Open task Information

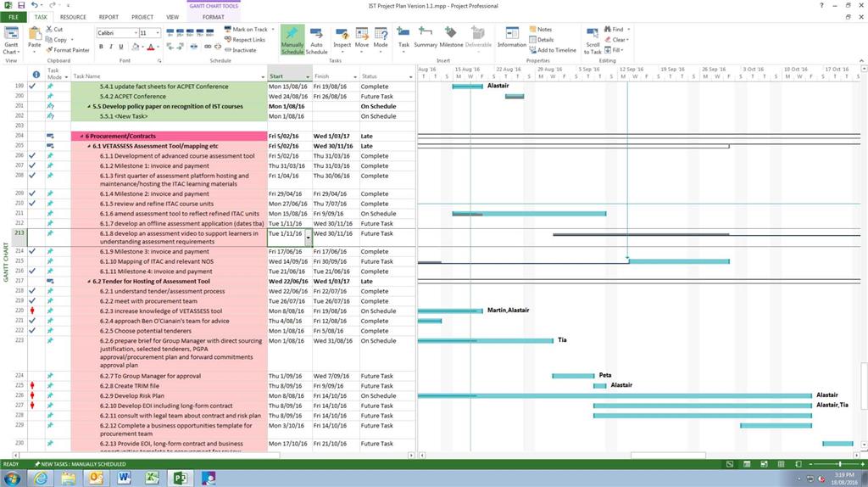pyautogui.click(x=512, y=37)
